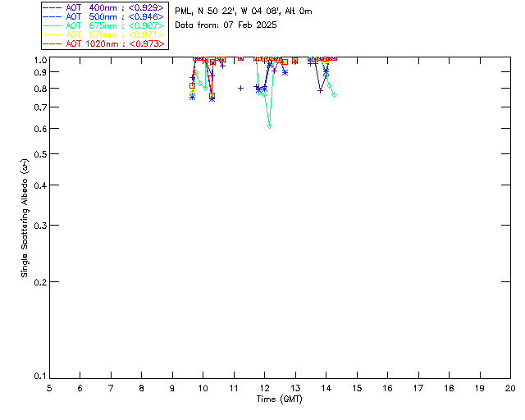525x420 pixels.
Task: Select the purple plus dip near time 14
Action: tap(320, 90)
